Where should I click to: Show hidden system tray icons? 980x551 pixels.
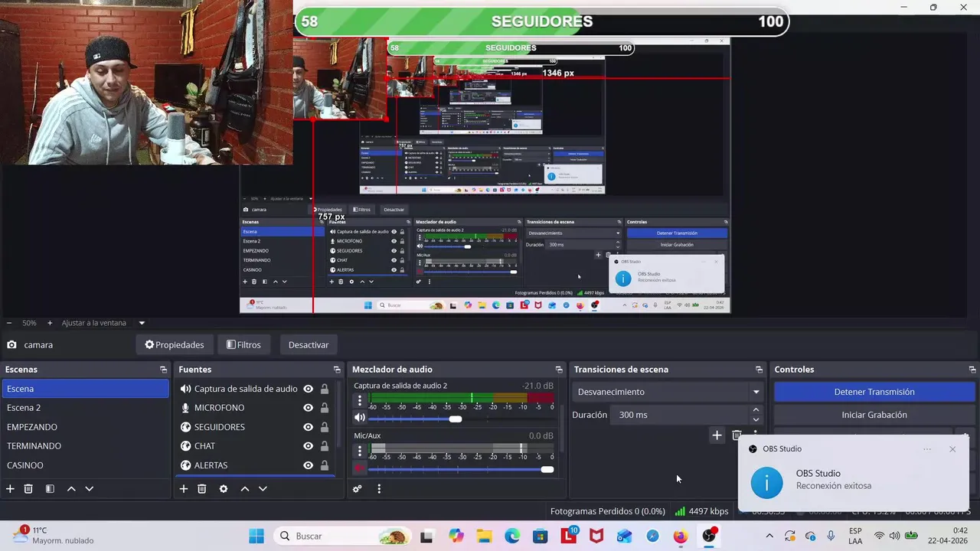tap(769, 536)
